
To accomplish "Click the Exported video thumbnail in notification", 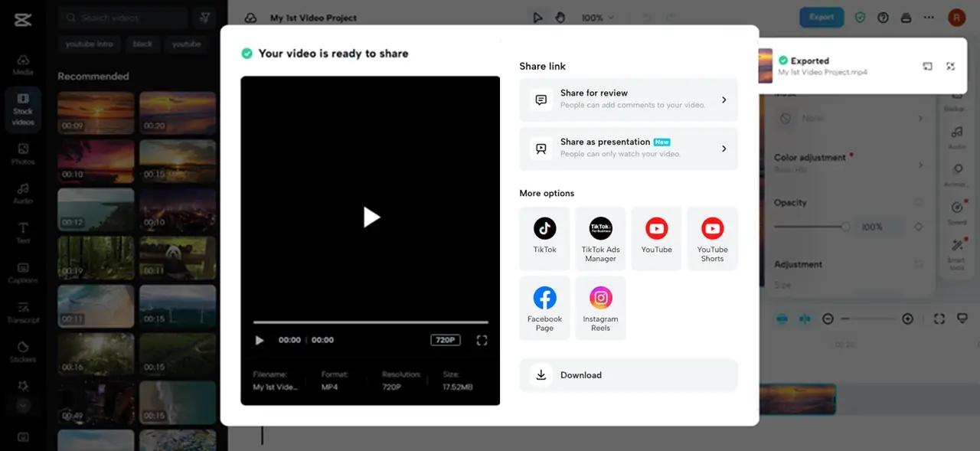I will click(x=765, y=66).
